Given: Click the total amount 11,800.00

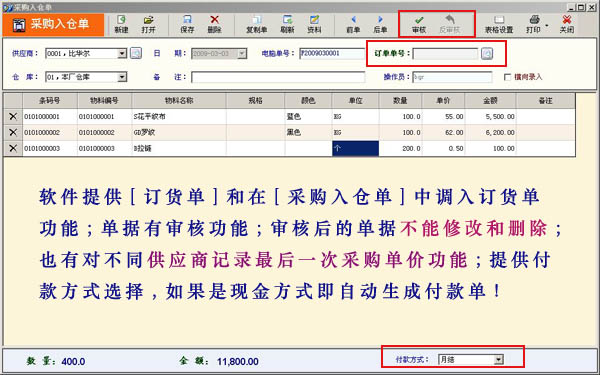Looking at the screenshot, I should [238, 361].
